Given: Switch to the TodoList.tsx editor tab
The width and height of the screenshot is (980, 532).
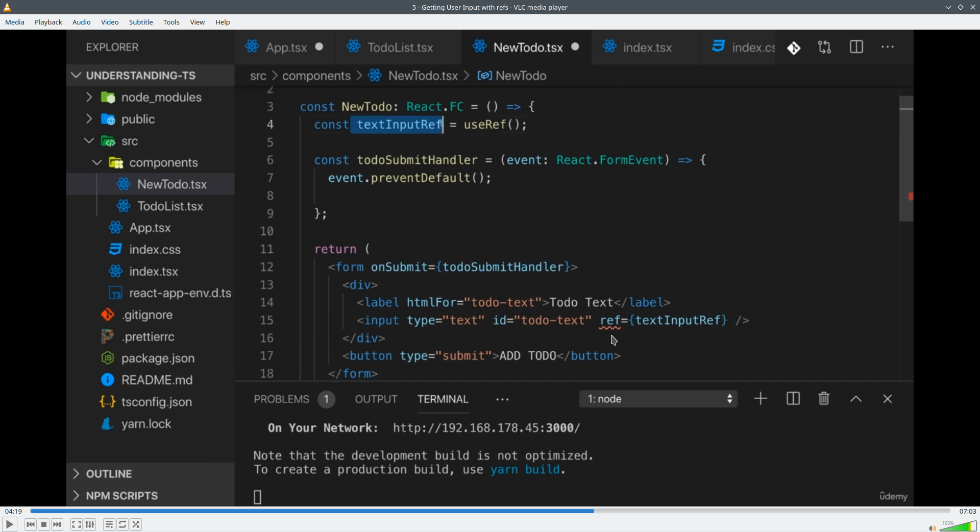Looking at the screenshot, I should (x=398, y=47).
